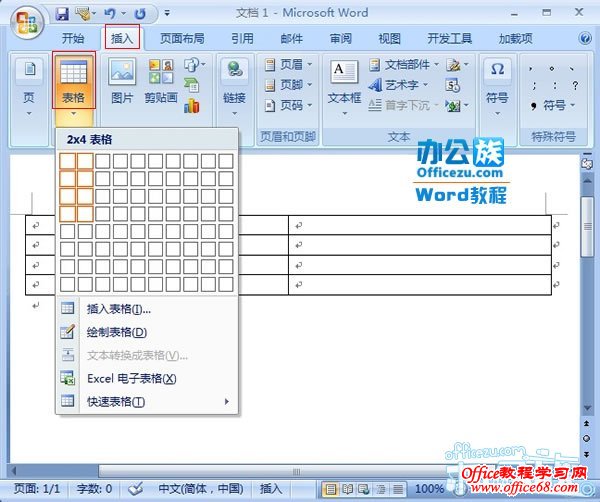Image resolution: width=600 pixels, height=502 pixels.
Task: Open the 开发工具 tab
Action: point(450,38)
